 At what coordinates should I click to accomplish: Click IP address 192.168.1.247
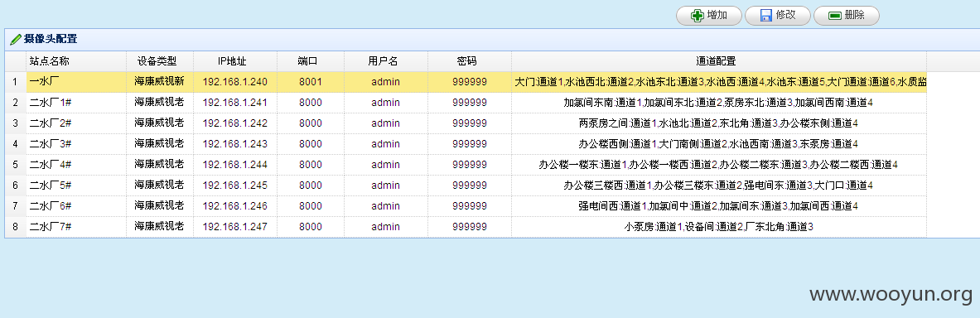click(235, 226)
